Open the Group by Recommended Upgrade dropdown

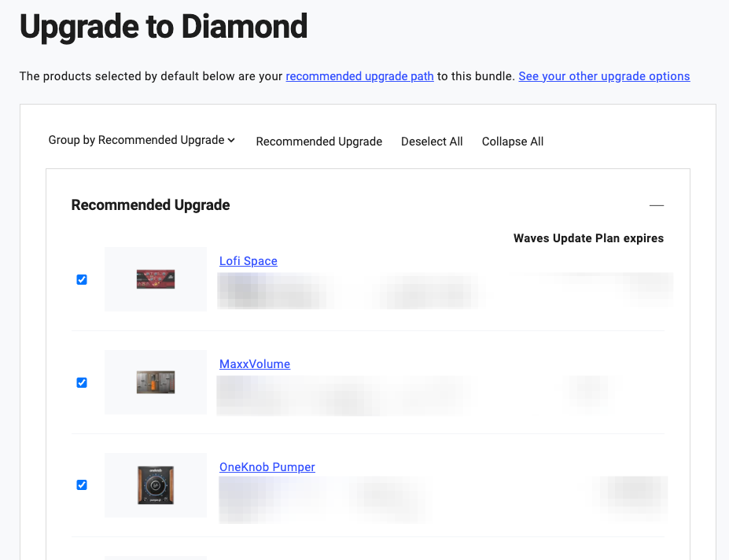(x=142, y=140)
